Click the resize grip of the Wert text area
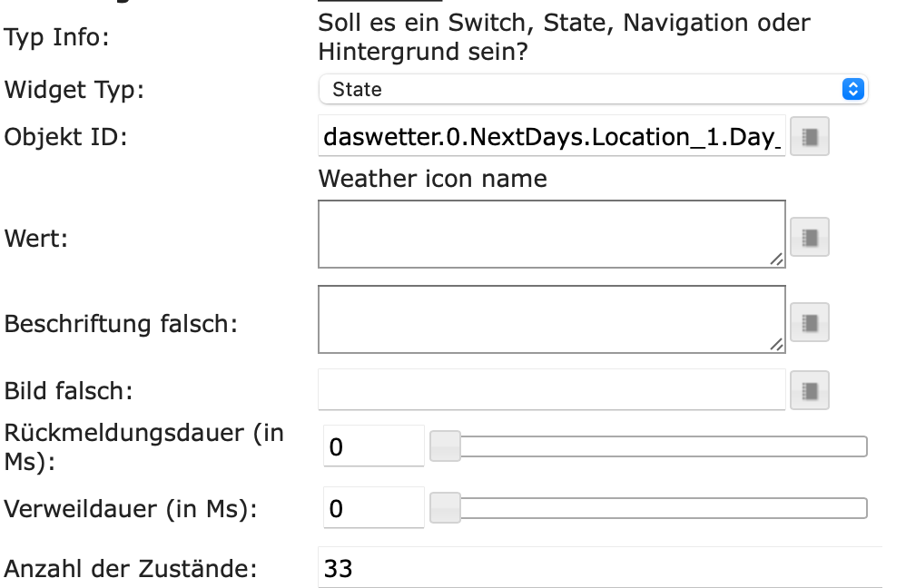Viewport: 906px width, 588px height. point(776,260)
